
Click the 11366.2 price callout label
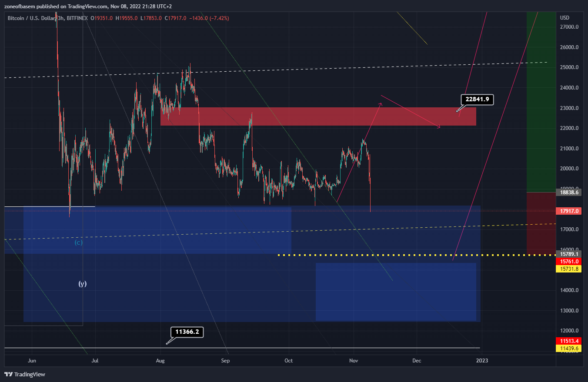(187, 332)
